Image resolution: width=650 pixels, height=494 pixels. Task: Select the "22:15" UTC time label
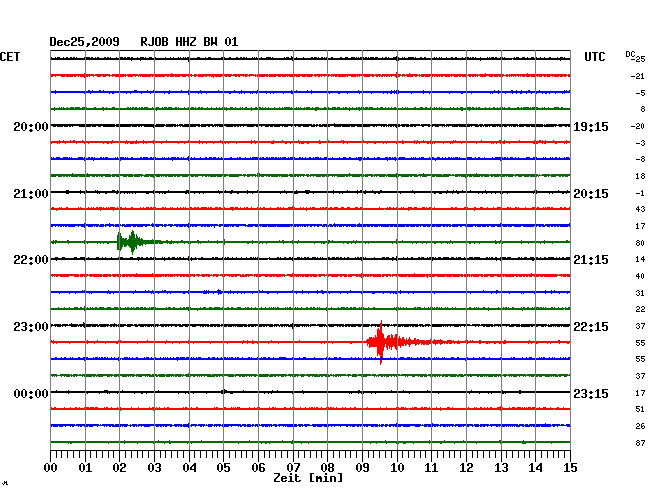(591, 327)
